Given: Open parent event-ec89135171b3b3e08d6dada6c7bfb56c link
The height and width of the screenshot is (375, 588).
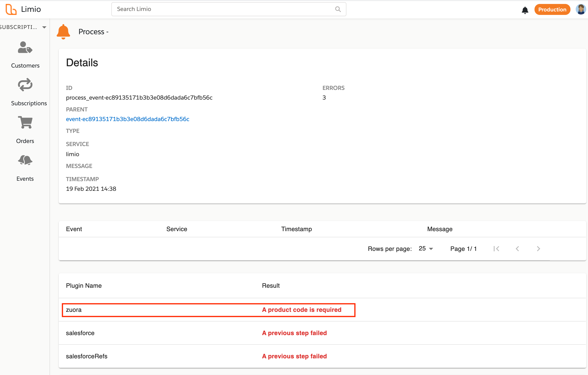Looking at the screenshot, I should point(127,119).
